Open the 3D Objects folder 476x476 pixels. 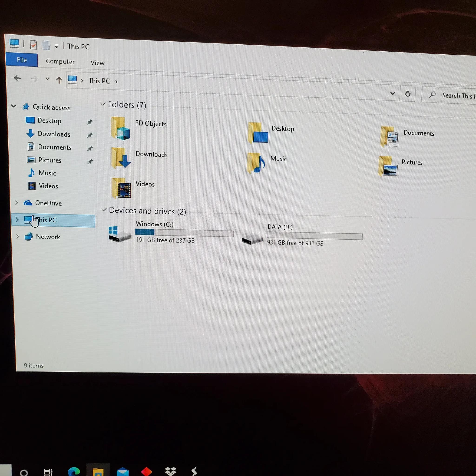(139, 128)
